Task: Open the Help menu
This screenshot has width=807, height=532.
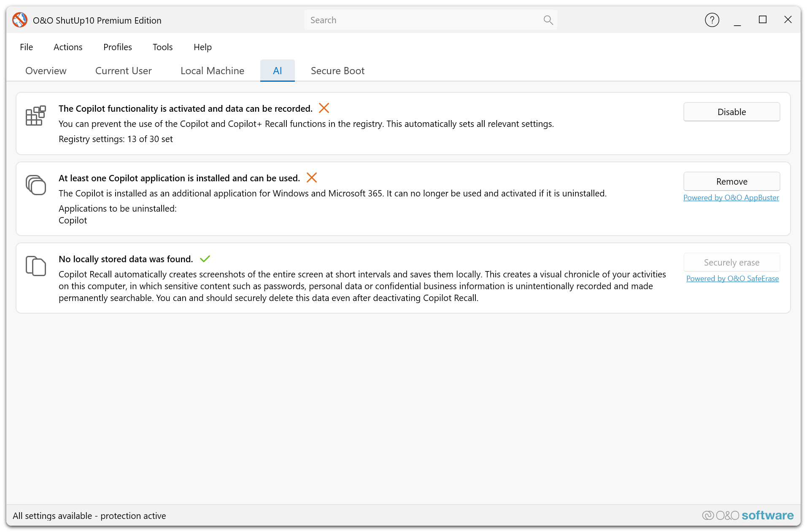Action: coord(203,47)
